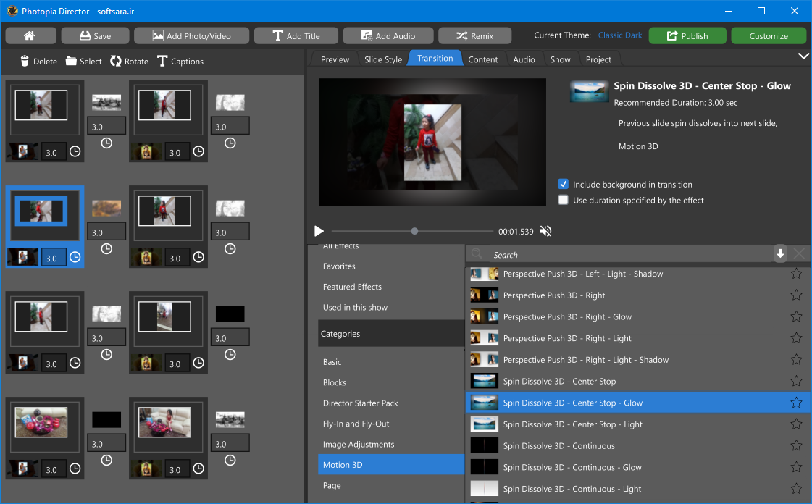Star the Perspective Push 3D - Right effect
The height and width of the screenshot is (504, 812).
[796, 295]
